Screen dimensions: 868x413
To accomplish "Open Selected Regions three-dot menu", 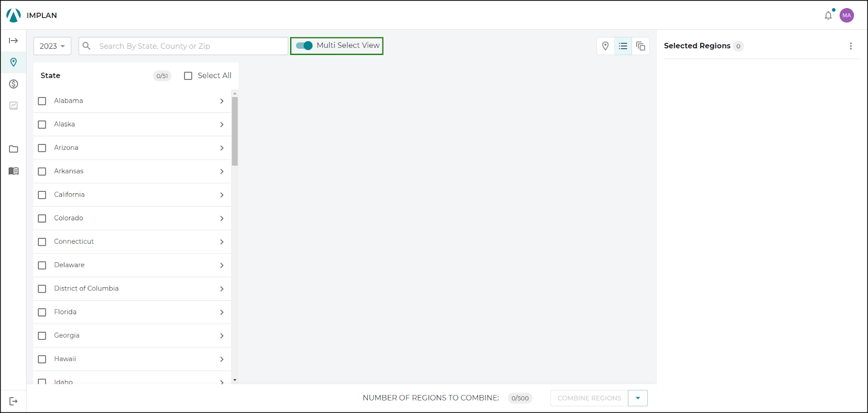I will (x=851, y=46).
